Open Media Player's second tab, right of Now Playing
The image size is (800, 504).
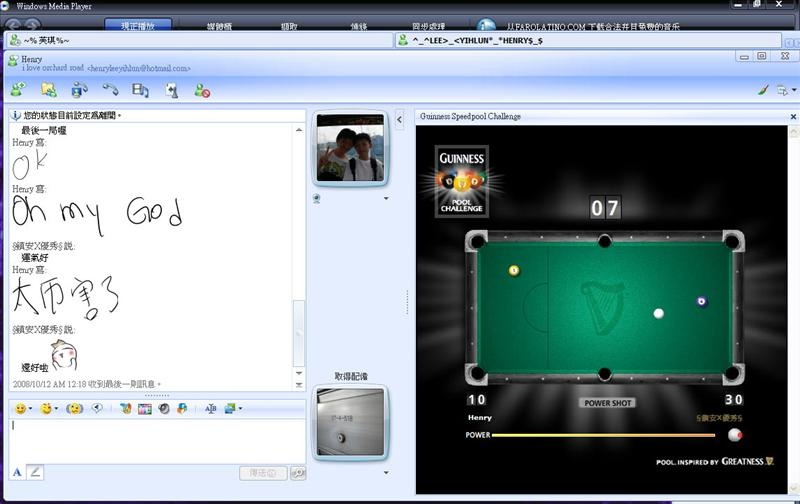219,26
